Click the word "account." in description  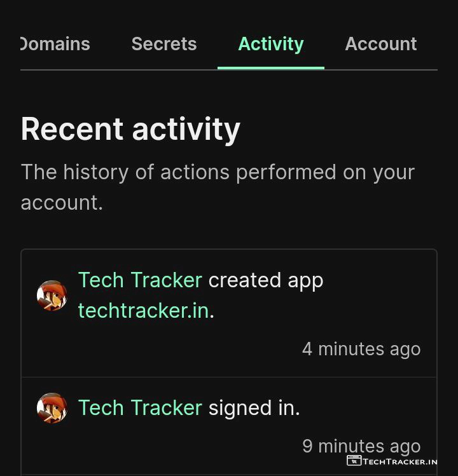(x=62, y=203)
